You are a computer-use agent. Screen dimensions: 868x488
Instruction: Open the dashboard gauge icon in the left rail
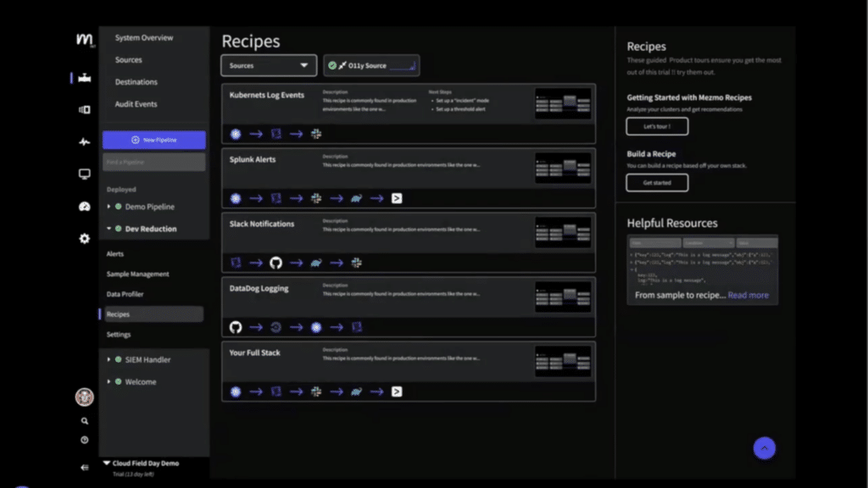tap(84, 207)
